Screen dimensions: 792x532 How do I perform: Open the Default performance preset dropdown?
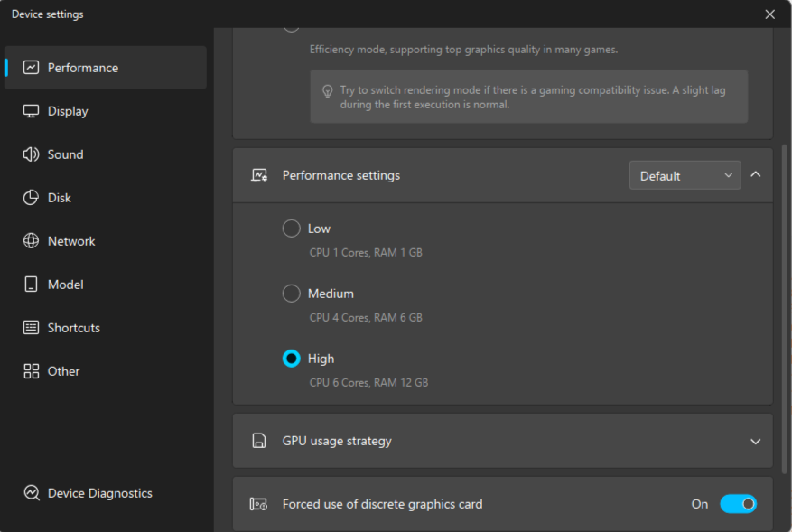coord(685,175)
